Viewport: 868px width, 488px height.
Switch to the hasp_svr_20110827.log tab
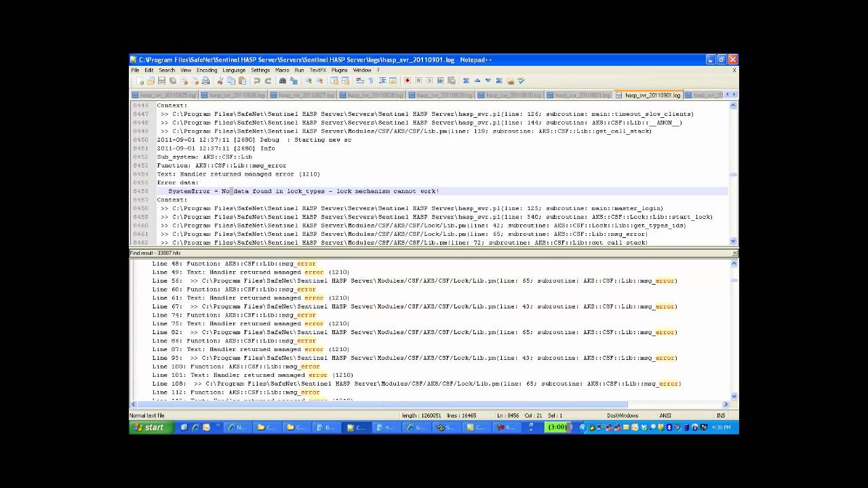[x=302, y=95]
